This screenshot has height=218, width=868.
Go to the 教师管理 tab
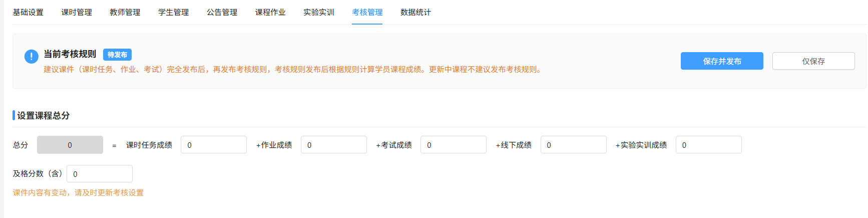pos(125,13)
